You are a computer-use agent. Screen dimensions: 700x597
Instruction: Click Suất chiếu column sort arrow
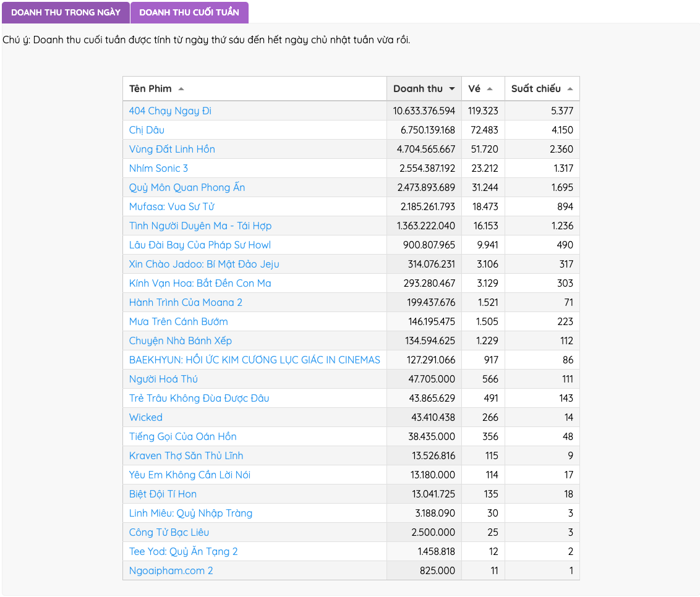(570, 89)
